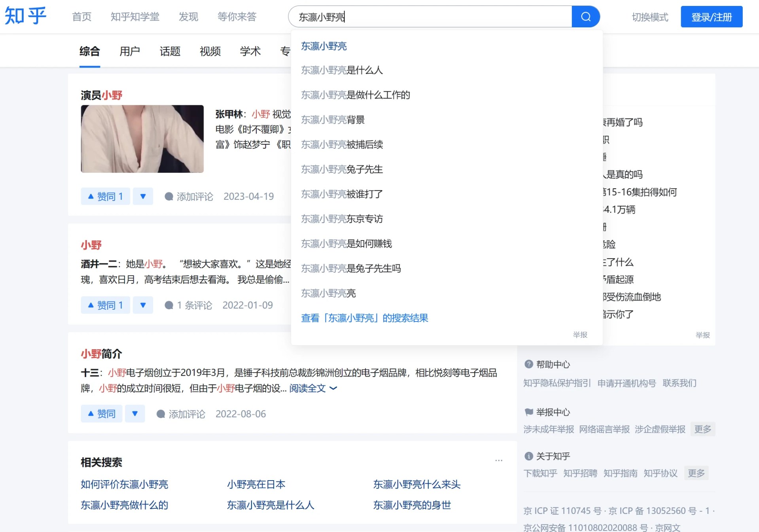This screenshot has height=532, width=759.
Task: Click inside the search input field
Action: [x=415, y=16]
